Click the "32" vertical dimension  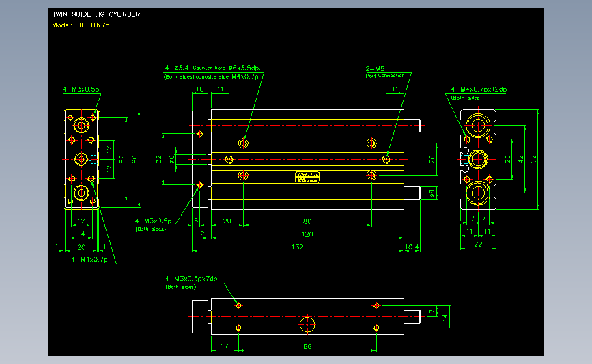click(158, 159)
